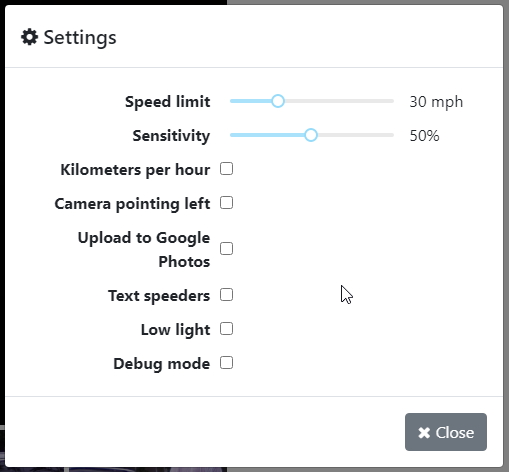Click the Text speeders label
Screen dimensions: 509x472
(159, 296)
